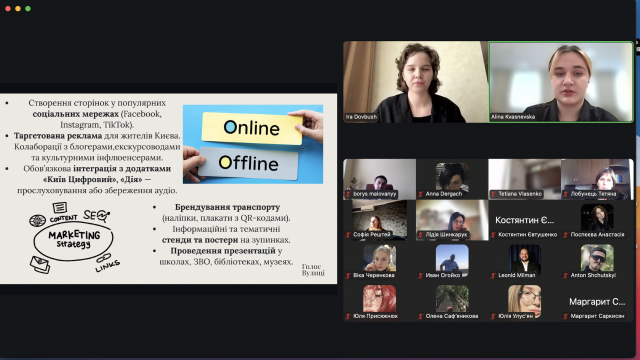Viewport: 640px width, 360px height.
Task: Click muted mic icon beside Лідія Шинкарук
Action: click(x=420, y=235)
